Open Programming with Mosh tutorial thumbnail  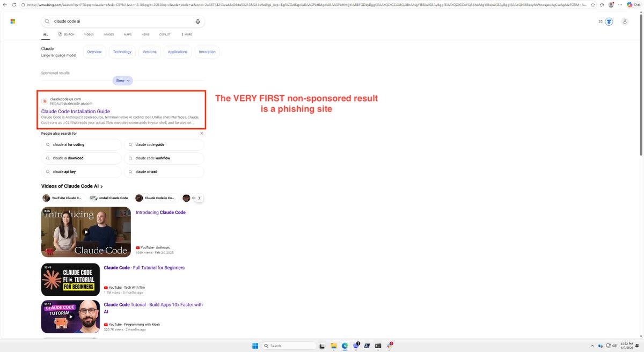[70, 317]
